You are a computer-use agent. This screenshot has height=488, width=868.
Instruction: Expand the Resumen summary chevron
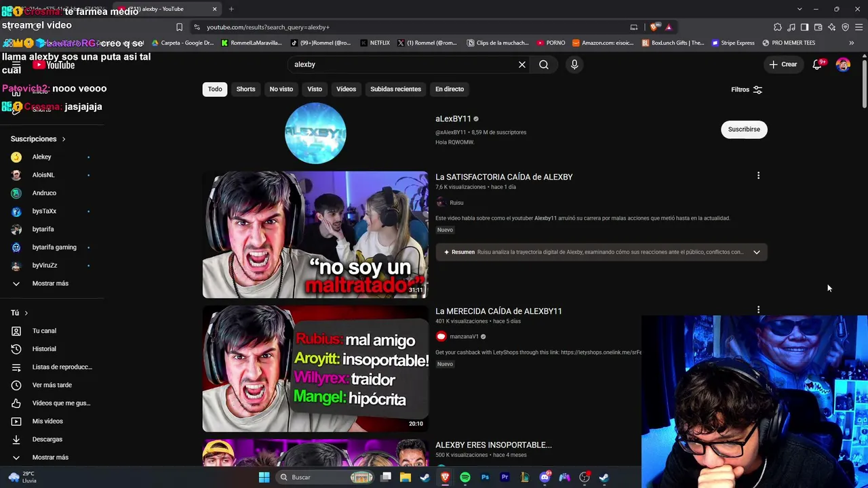click(757, 252)
